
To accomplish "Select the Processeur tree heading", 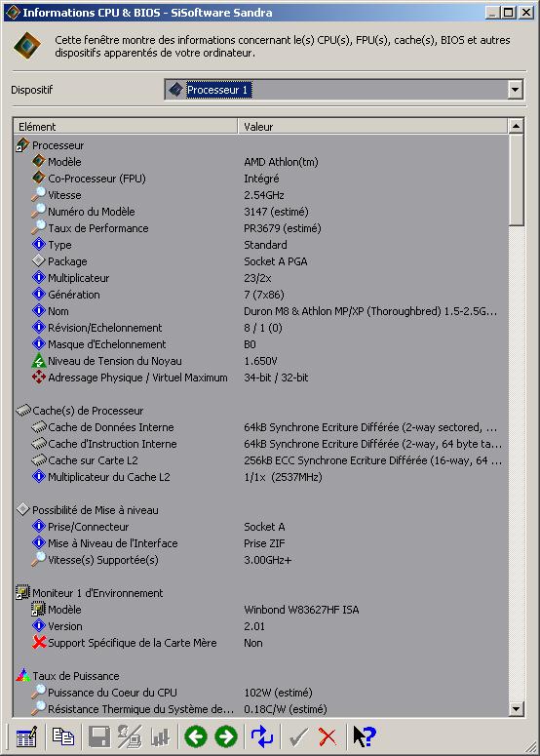I will click(x=58, y=145).
